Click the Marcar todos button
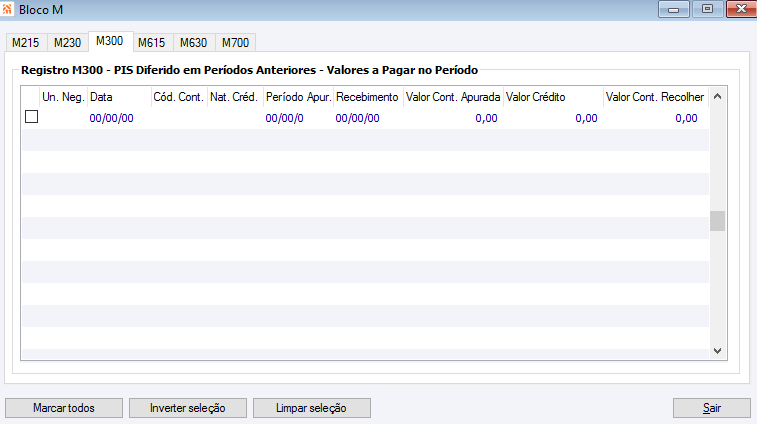 (x=64, y=408)
